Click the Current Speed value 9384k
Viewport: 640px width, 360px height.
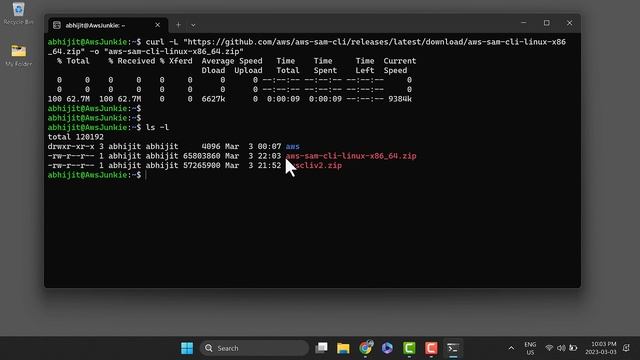point(400,99)
